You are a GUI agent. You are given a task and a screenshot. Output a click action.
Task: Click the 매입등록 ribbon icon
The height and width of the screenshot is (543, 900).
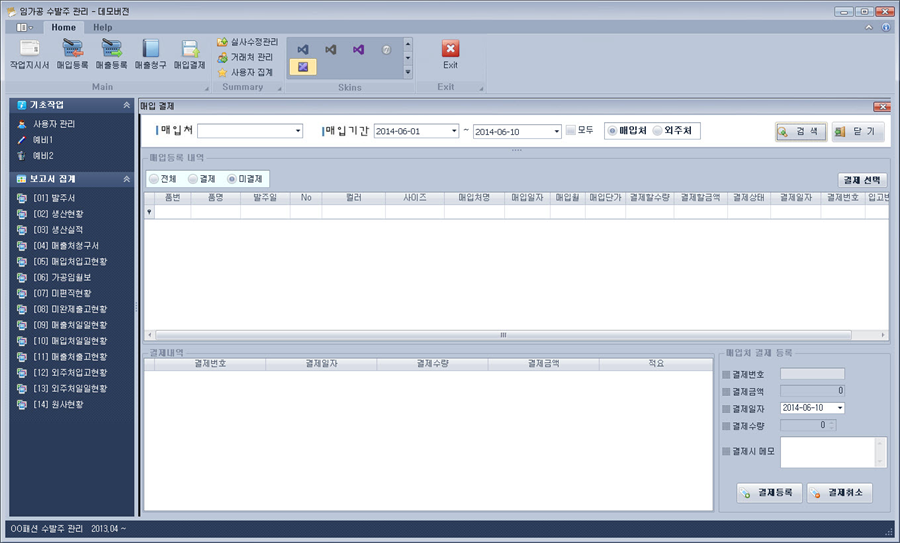click(x=72, y=55)
